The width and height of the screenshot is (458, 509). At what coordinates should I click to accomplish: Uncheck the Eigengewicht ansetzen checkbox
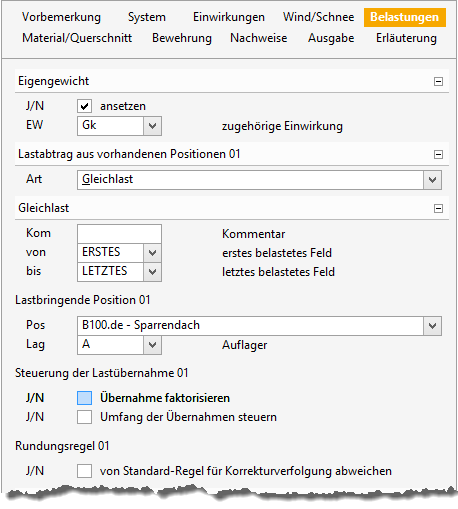click(x=84, y=106)
